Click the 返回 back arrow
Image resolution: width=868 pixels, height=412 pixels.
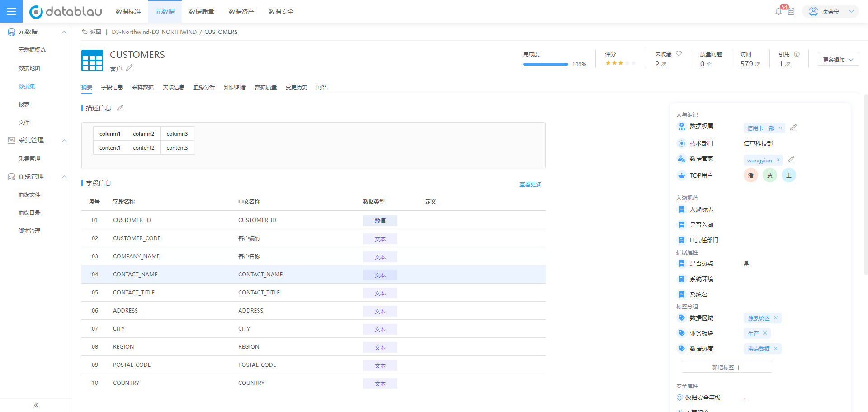[85, 32]
